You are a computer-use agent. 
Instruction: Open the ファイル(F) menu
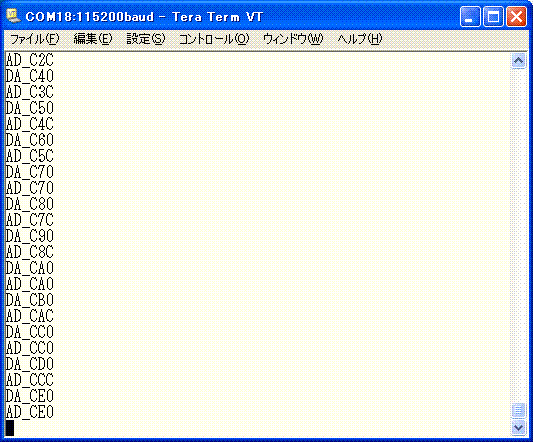tap(35, 39)
